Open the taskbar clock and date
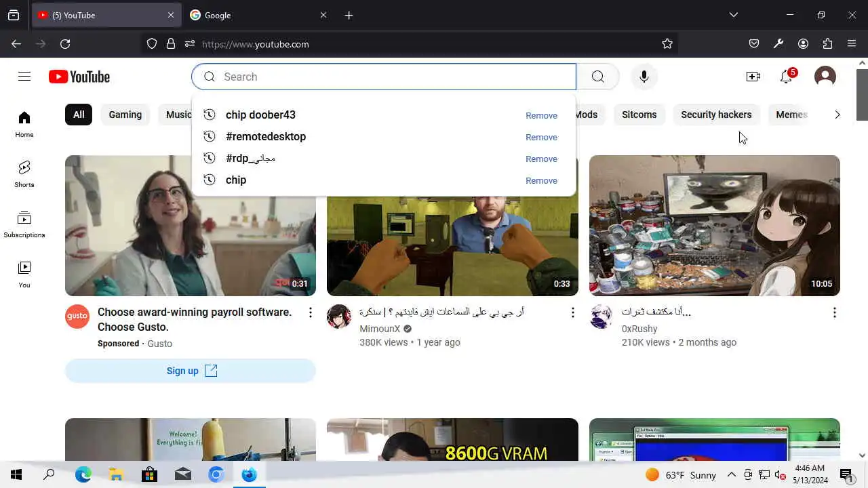Image resolution: width=868 pixels, height=488 pixels. tap(810, 474)
